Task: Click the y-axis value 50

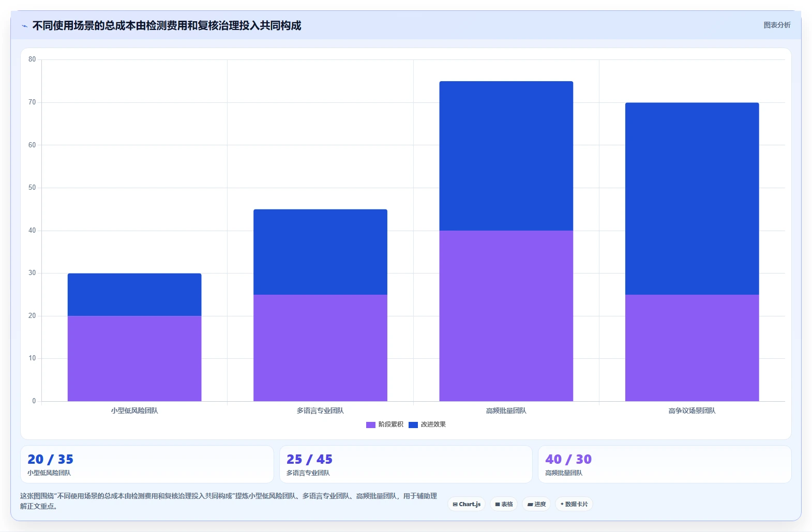Action: click(32, 188)
